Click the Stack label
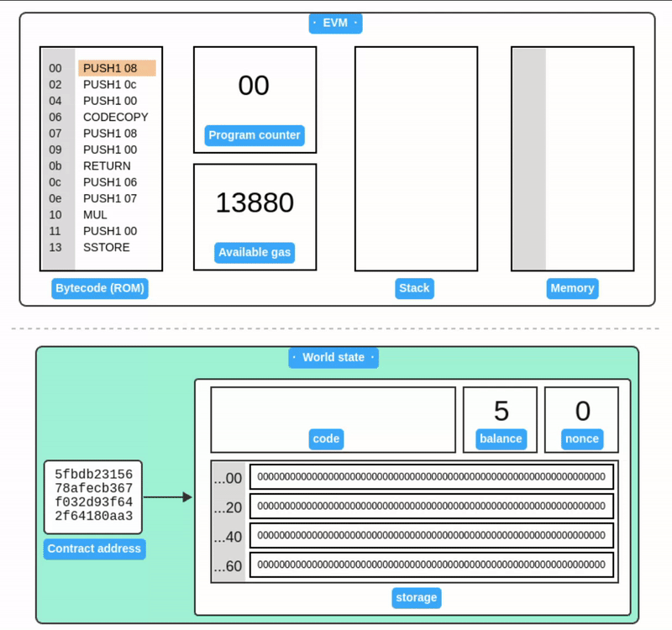Image resolution: width=672 pixels, height=630 pixels. [x=414, y=288]
